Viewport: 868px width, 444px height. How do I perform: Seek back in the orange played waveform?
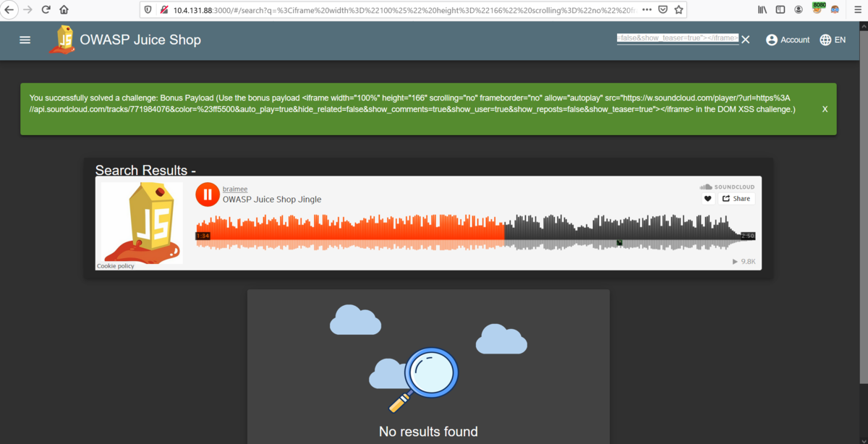tap(349, 228)
